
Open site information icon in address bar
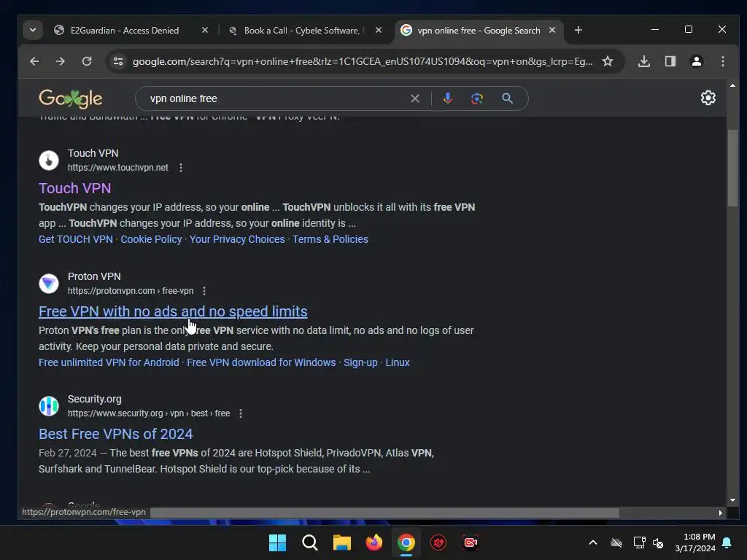coord(118,61)
